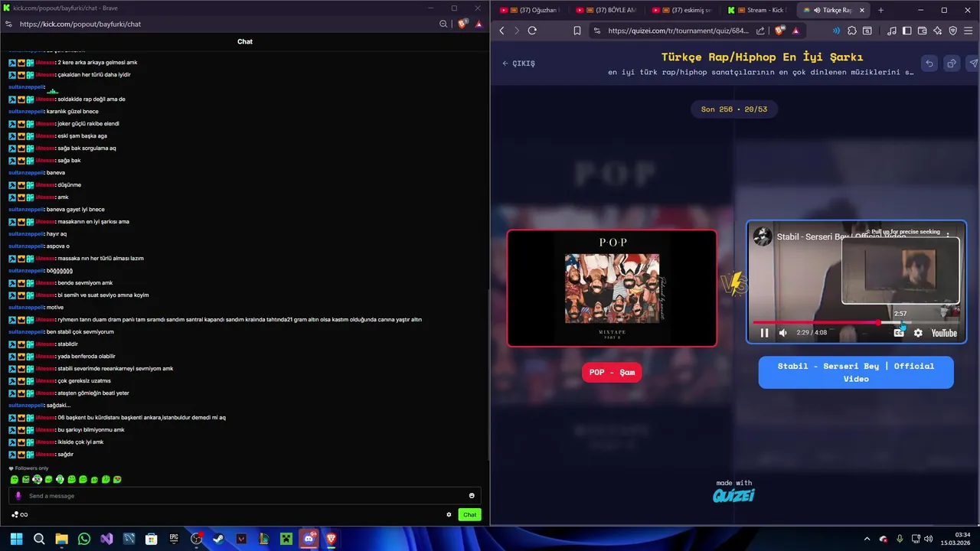Click the undo arrow button in quiz header
This screenshot has height=551, width=980.
pos(929,64)
